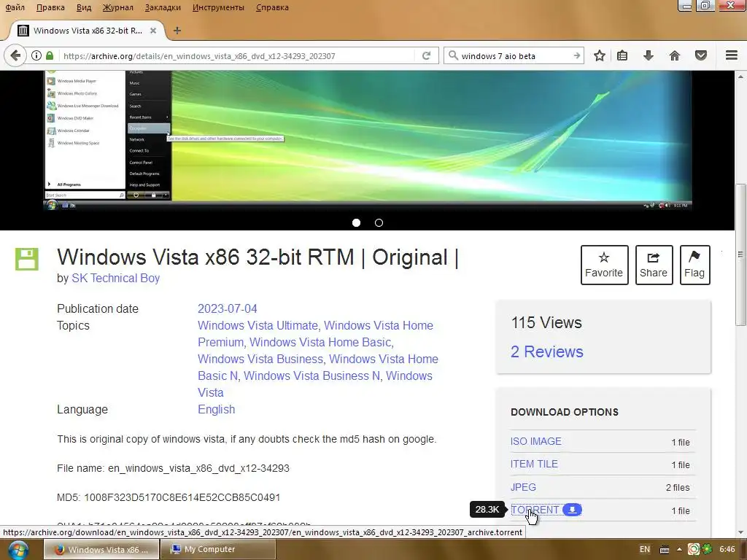Download the TORRENT file link
This screenshot has height=560, width=747.
click(x=535, y=510)
